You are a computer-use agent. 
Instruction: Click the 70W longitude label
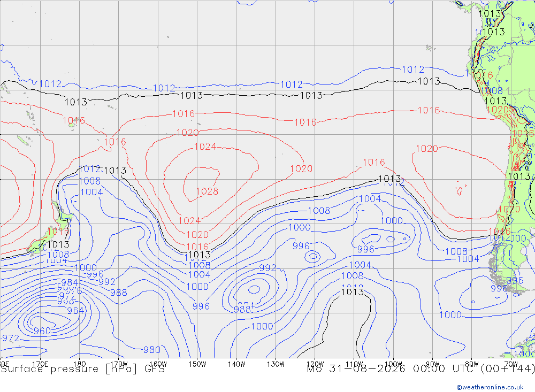pos(511,364)
